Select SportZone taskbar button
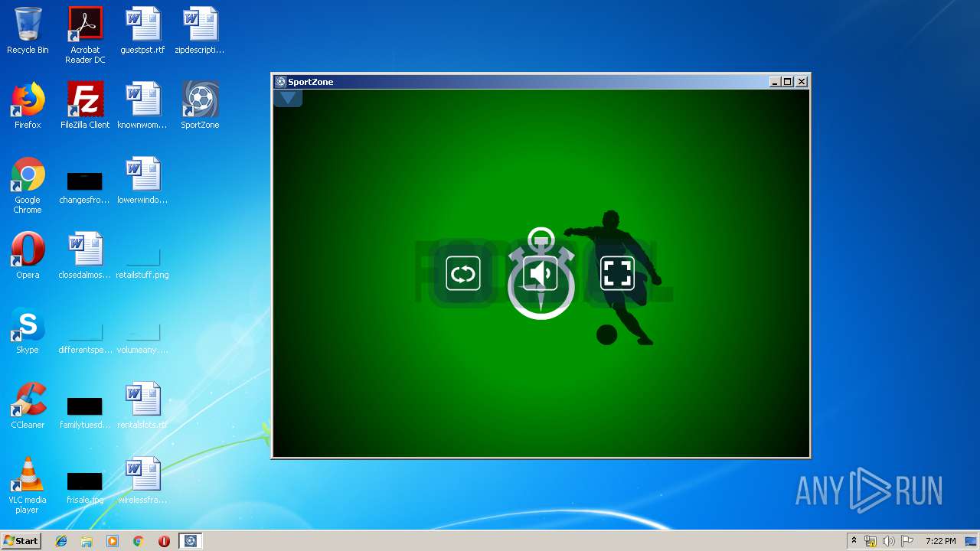The width and height of the screenshot is (980, 551). 191,541
